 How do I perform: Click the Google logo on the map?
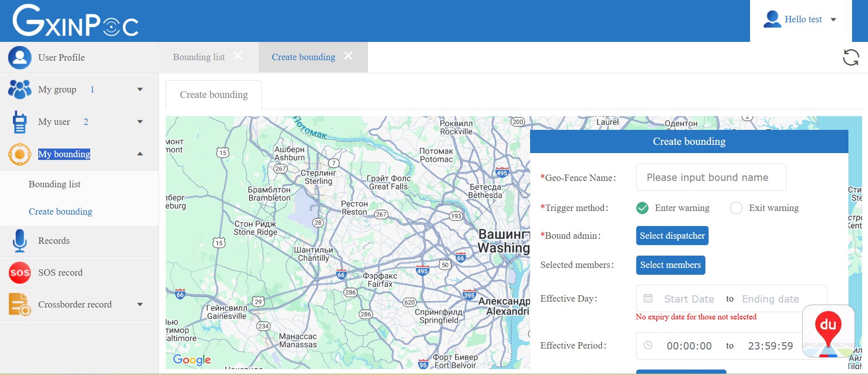[x=192, y=360]
